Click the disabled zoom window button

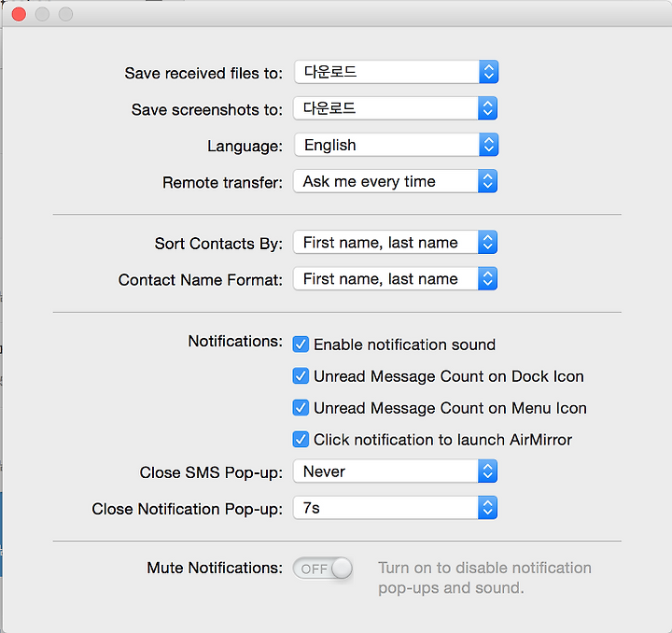click(65, 14)
